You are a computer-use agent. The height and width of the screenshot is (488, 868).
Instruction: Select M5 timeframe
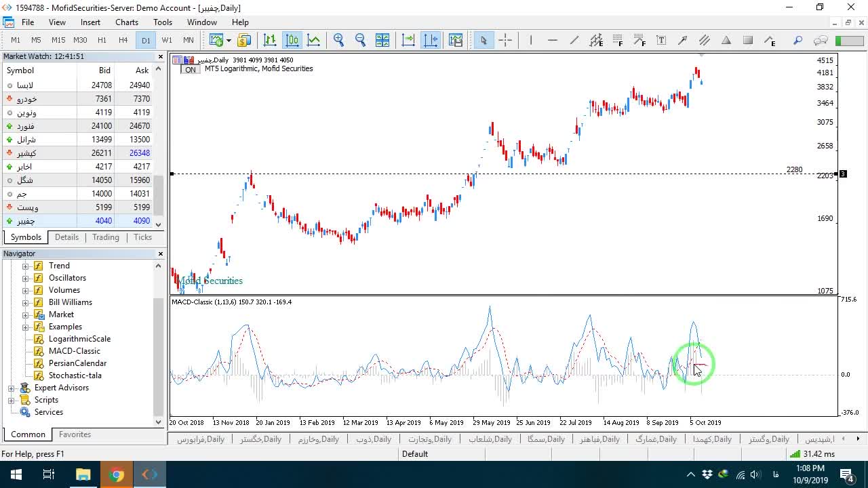coord(37,40)
